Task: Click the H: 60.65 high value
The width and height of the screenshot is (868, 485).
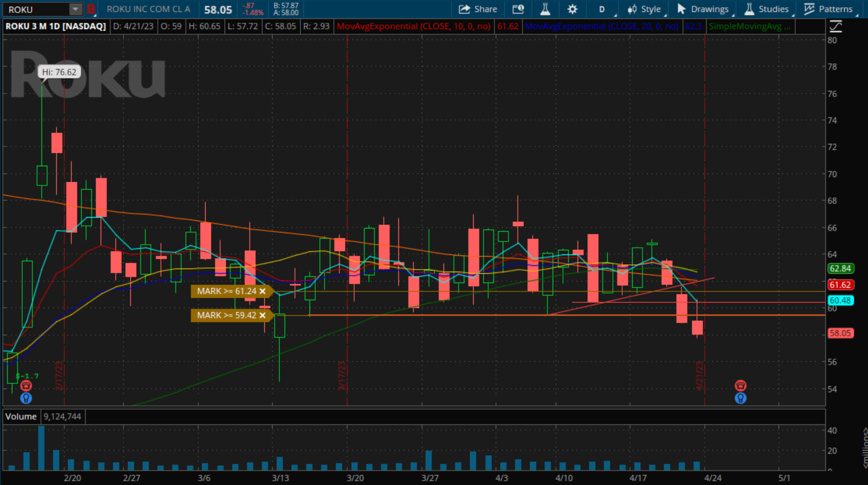Action: 204,26
